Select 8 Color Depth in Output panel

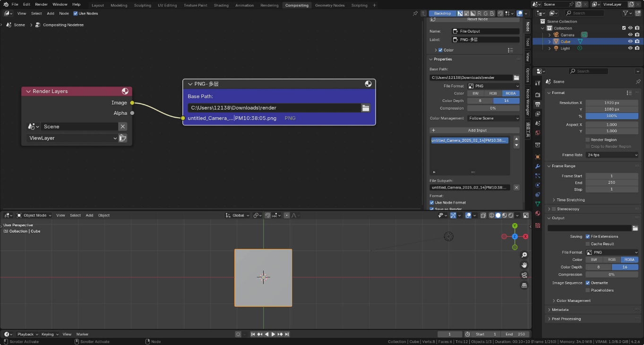coord(598,267)
